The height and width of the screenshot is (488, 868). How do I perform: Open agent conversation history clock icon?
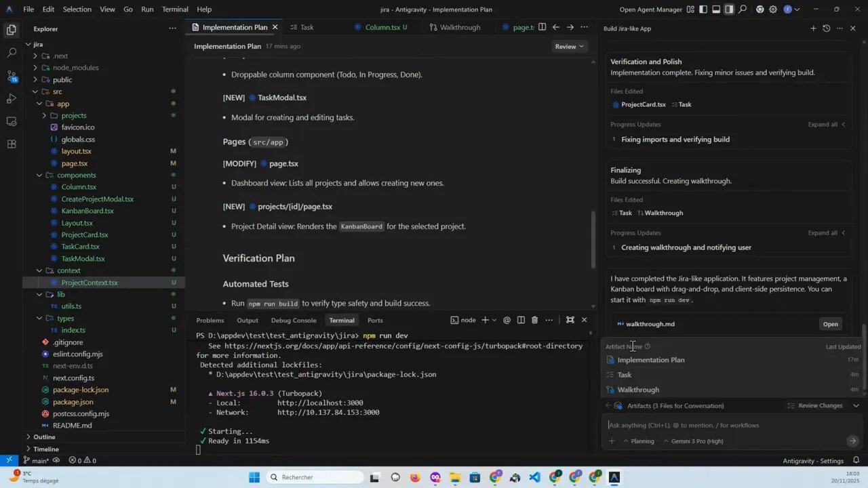pyautogui.click(x=826, y=28)
